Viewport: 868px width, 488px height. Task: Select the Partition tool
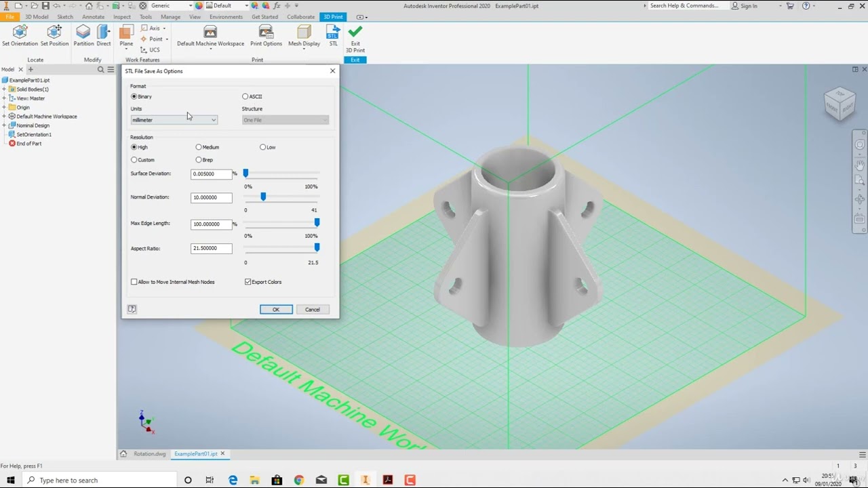click(x=83, y=36)
